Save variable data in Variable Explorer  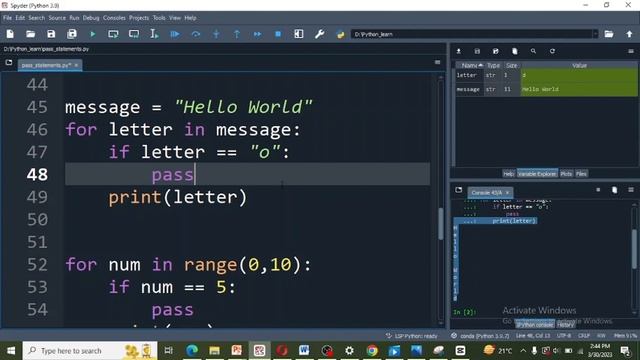tap(477, 51)
